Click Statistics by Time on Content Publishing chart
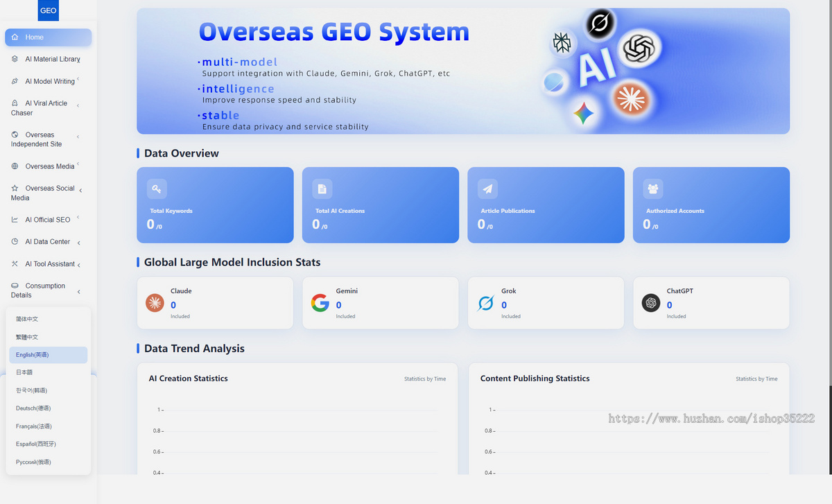The image size is (832, 504). click(756, 379)
